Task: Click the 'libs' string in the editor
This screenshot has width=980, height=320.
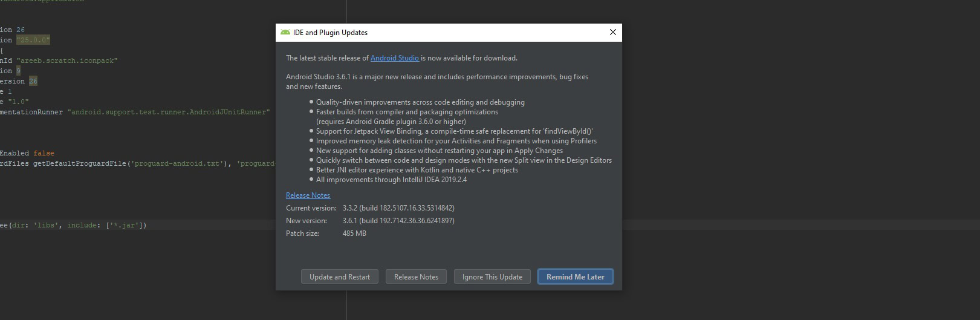Action: point(46,225)
